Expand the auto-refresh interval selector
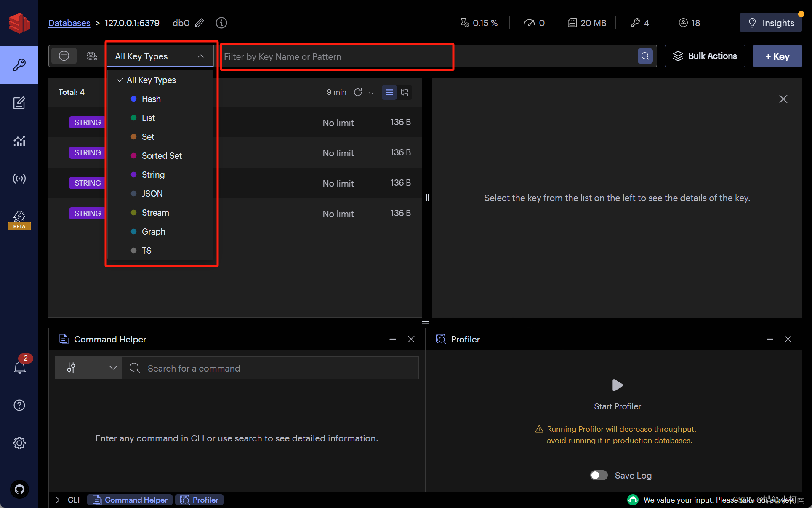812x508 pixels. click(x=372, y=93)
